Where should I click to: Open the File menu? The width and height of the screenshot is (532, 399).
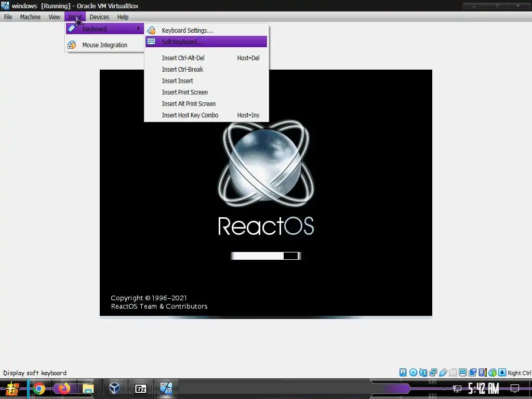point(8,17)
